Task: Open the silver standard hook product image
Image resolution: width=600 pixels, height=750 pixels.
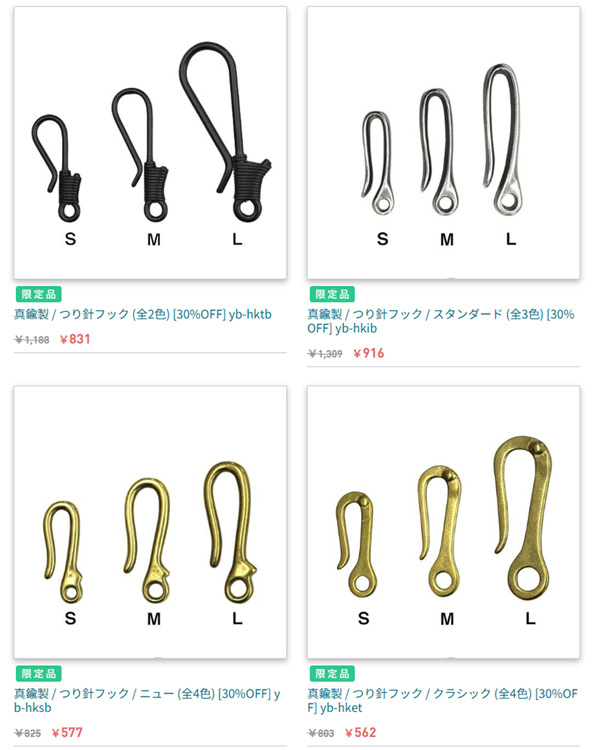Action: point(444,143)
